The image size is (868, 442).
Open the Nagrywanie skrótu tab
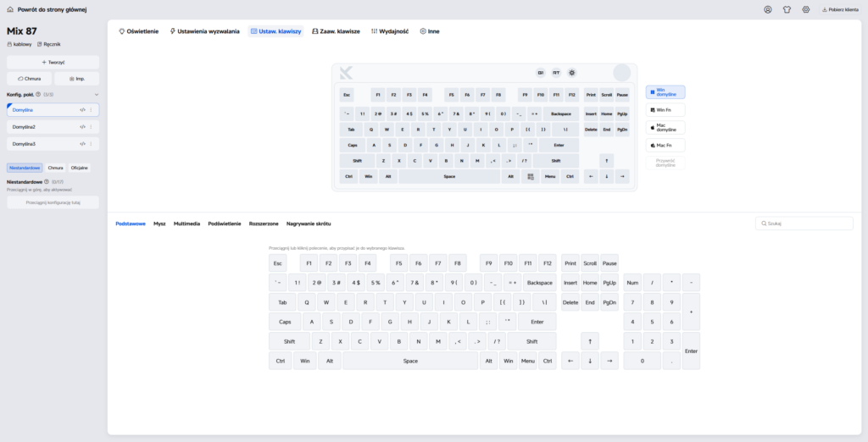pos(309,224)
